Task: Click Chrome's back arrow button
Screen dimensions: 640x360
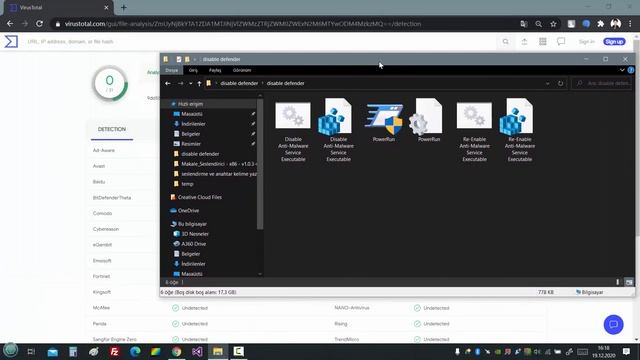Action: click(x=10, y=24)
